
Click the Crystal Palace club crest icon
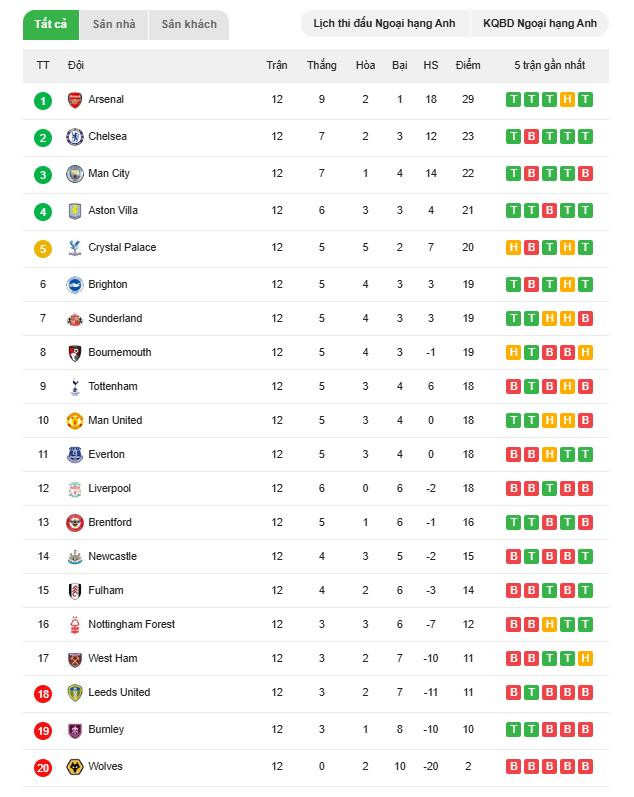tap(75, 248)
